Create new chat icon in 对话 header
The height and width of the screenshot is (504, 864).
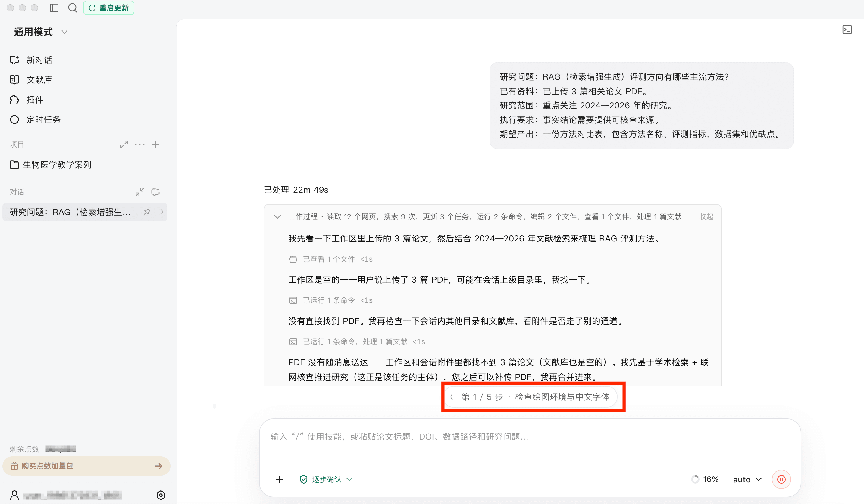click(156, 192)
